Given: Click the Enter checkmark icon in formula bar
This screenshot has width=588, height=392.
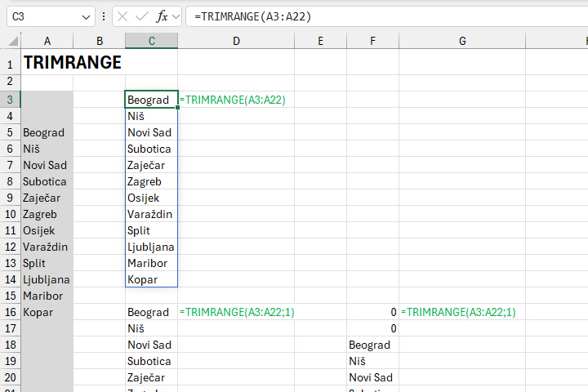Looking at the screenshot, I should click(x=142, y=16).
